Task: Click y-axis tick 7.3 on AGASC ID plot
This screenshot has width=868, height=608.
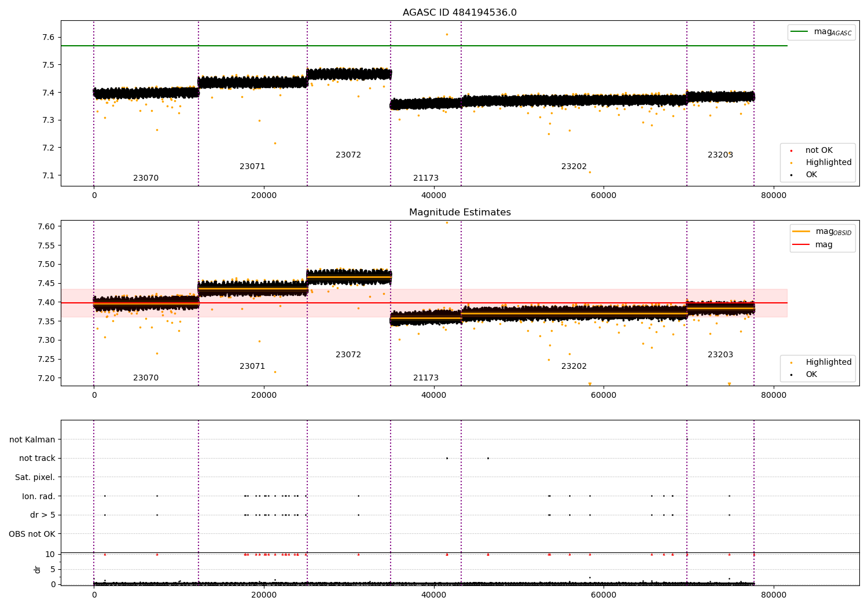Action: [x=48, y=120]
